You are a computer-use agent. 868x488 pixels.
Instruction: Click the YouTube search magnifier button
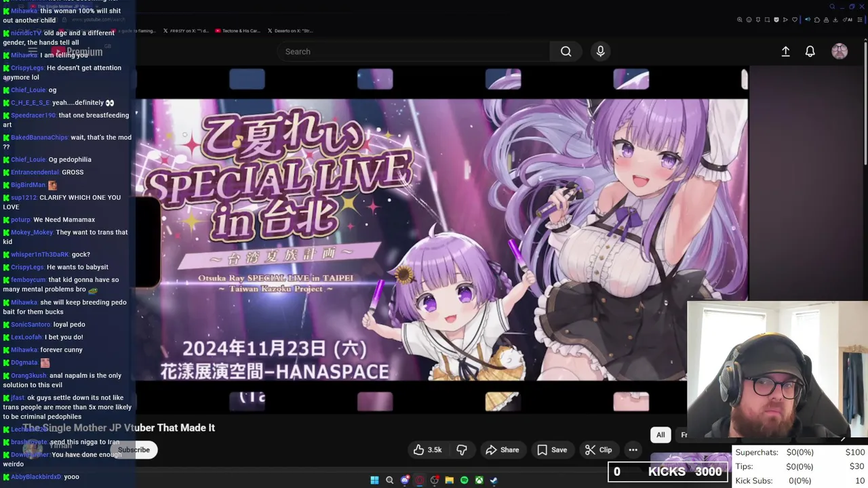[566, 52]
